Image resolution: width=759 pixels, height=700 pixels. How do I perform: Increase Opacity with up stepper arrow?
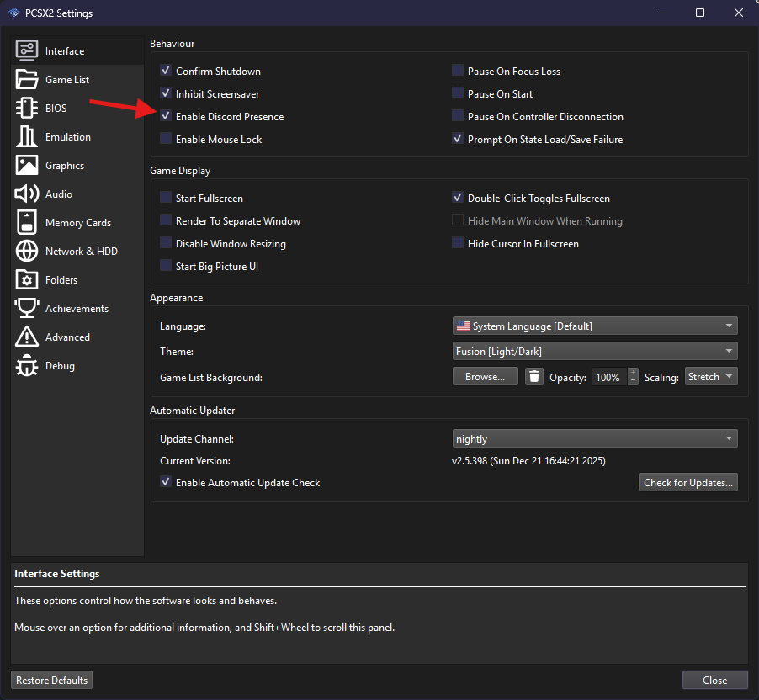[x=633, y=372]
